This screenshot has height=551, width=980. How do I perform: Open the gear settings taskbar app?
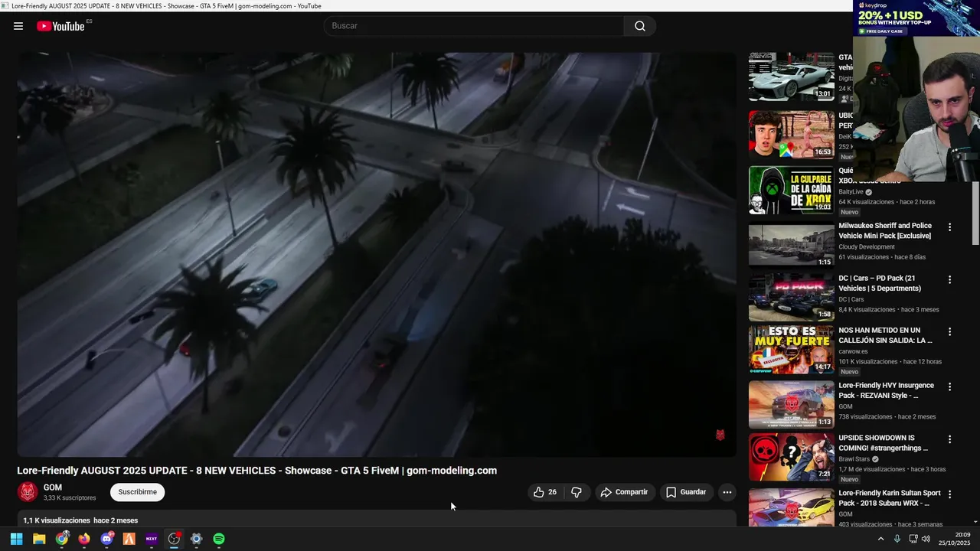click(196, 539)
